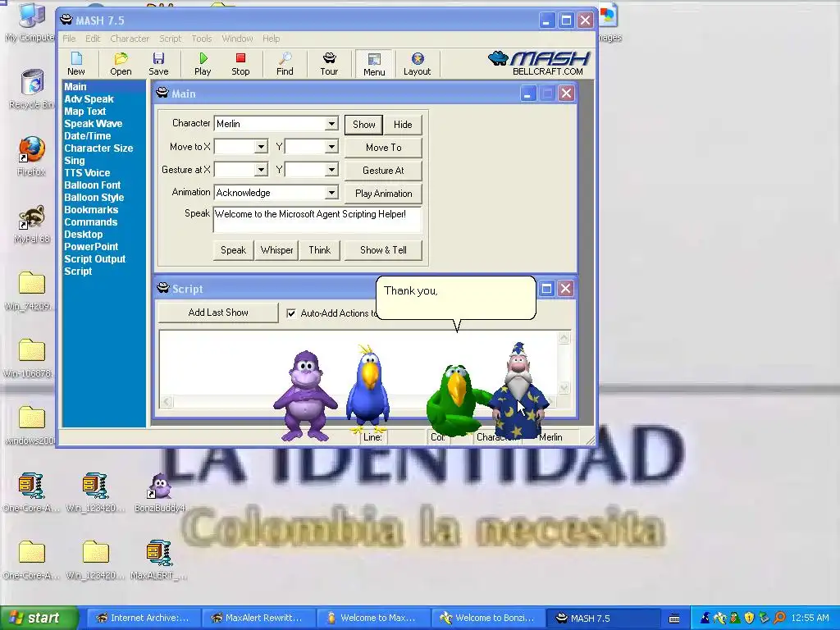The width and height of the screenshot is (840, 630).
Task: Click the Move To button
Action: (383, 148)
